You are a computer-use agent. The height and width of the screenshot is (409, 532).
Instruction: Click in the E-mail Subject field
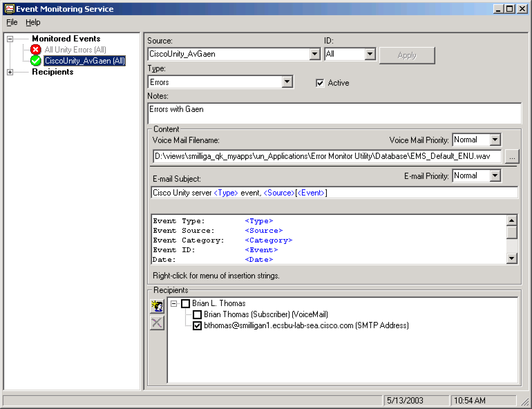coord(334,193)
